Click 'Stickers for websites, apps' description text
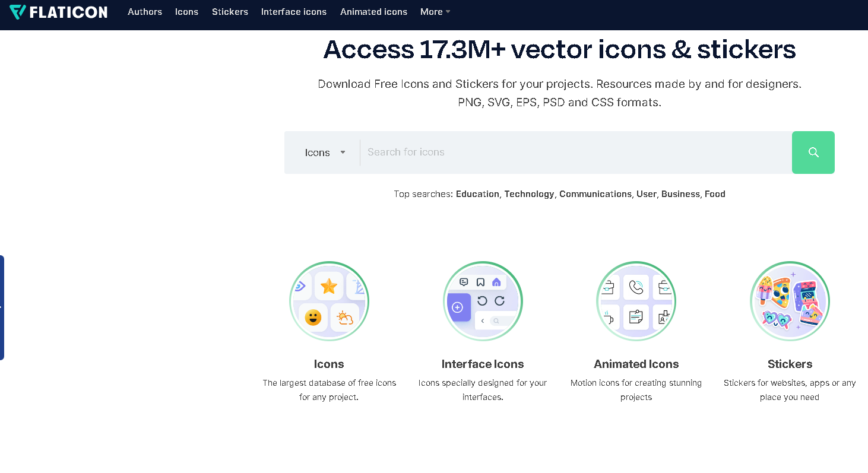868x473 pixels. pos(790,390)
